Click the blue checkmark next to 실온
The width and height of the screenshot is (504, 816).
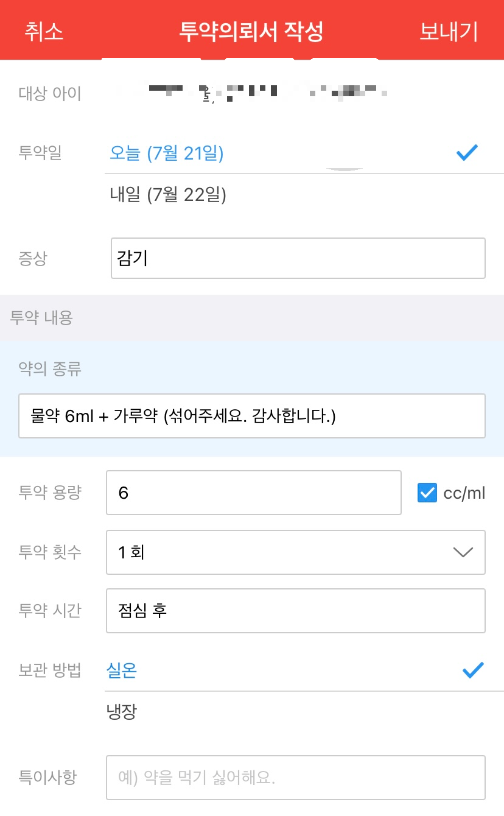click(x=472, y=670)
